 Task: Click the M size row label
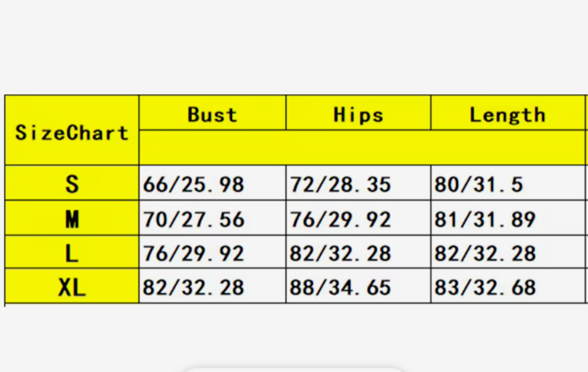click(x=72, y=219)
